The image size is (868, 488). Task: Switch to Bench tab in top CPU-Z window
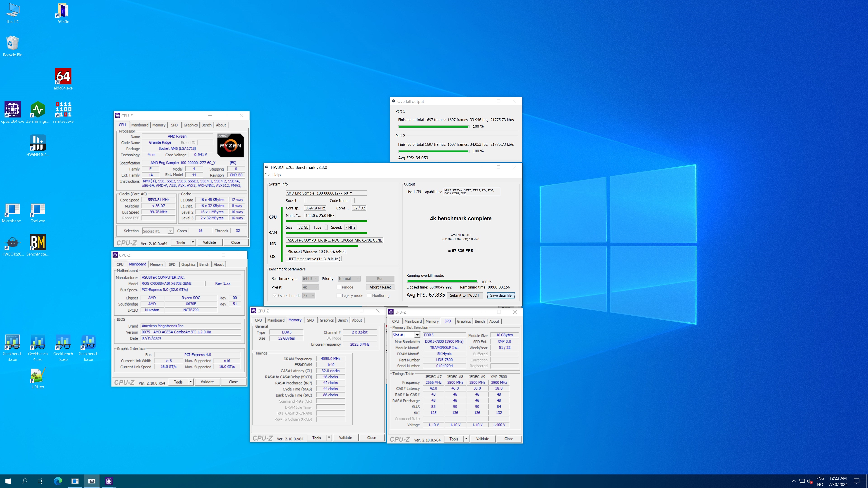(207, 125)
